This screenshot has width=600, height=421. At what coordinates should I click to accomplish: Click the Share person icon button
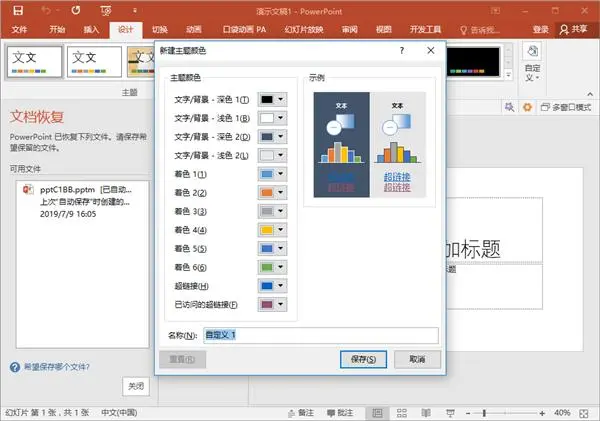coord(574,29)
